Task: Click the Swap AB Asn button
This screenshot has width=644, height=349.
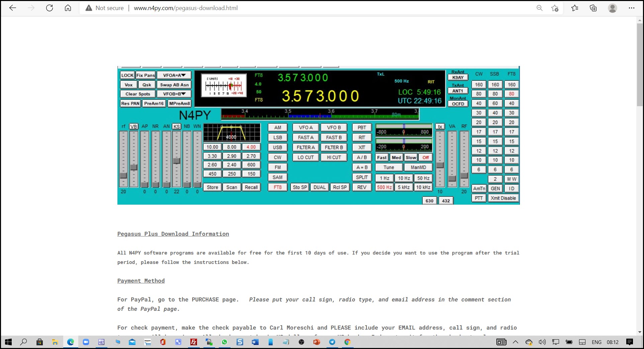Action: (x=174, y=85)
